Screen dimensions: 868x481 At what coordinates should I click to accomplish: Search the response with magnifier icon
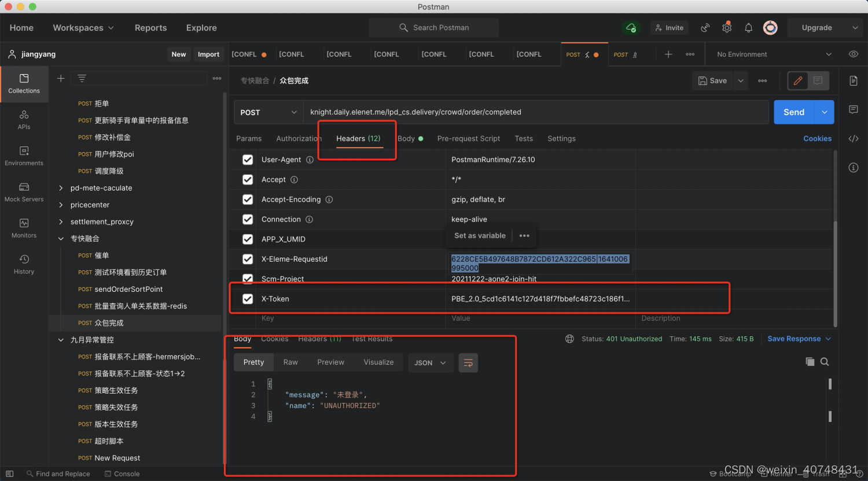(x=825, y=362)
